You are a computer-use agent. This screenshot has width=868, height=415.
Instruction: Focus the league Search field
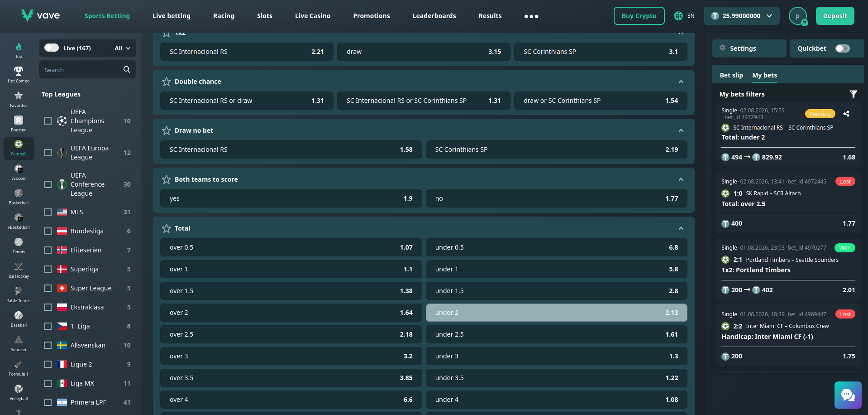pyautogui.click(x=87, y=70)
